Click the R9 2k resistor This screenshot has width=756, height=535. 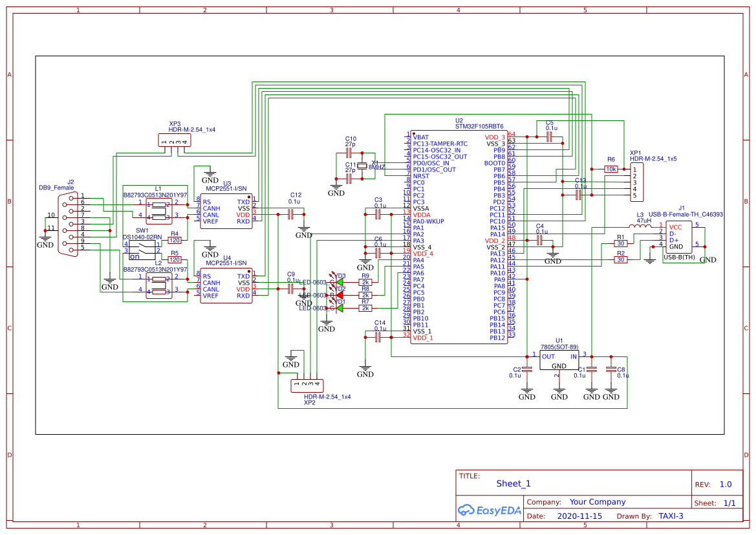(x=365, y=282)
